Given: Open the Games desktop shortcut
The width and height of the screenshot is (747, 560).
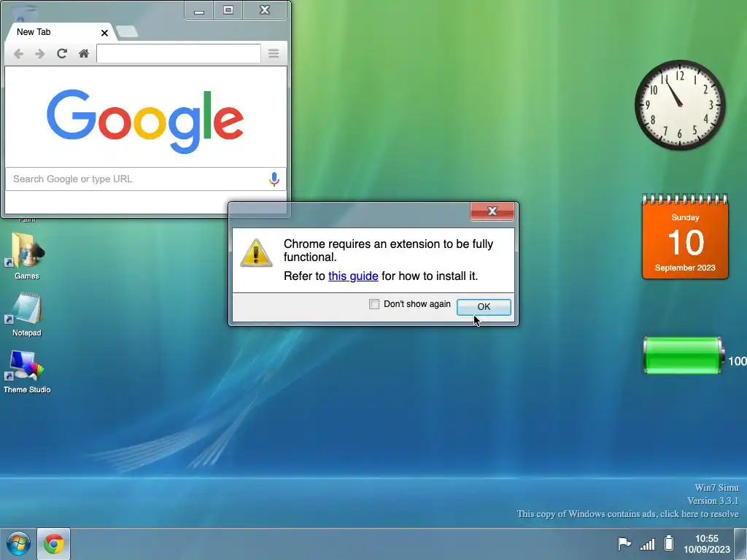Looking at the screenshot, I should pos(27,256).
